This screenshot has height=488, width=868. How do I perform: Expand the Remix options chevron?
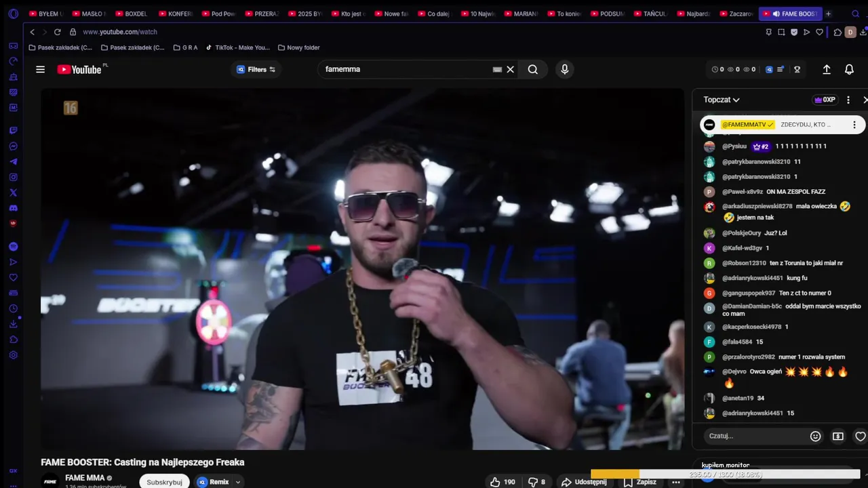(237, 482)
